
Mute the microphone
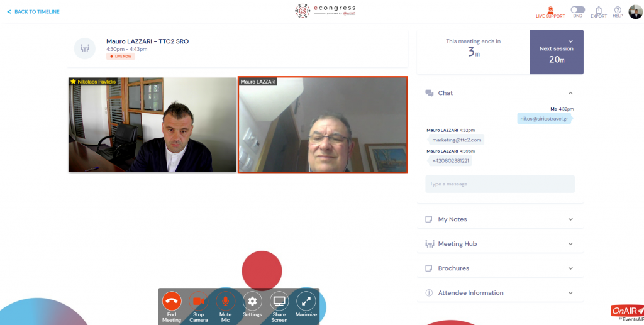click(226, 301)
